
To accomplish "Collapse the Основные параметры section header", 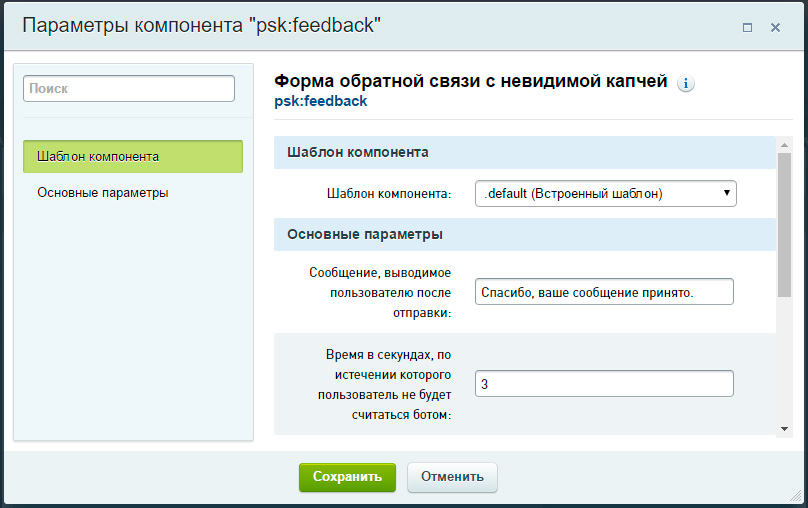I will pyautogui.click(x=525, y=235).
